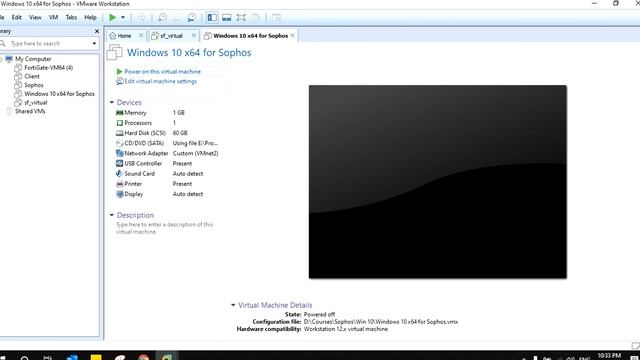This screenshot has height=360, width=640.
Task: Click the library search field
Action: point(49,43)
